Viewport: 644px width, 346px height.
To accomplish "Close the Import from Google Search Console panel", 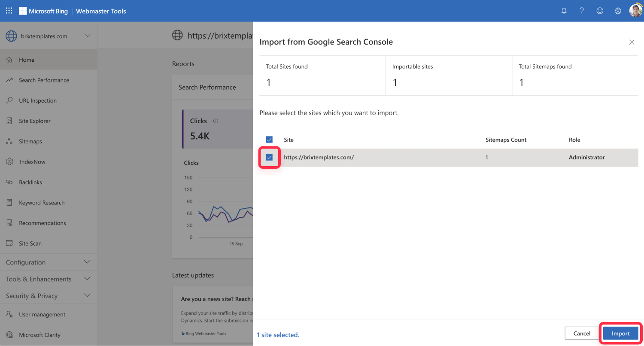I will click(632, 42).
